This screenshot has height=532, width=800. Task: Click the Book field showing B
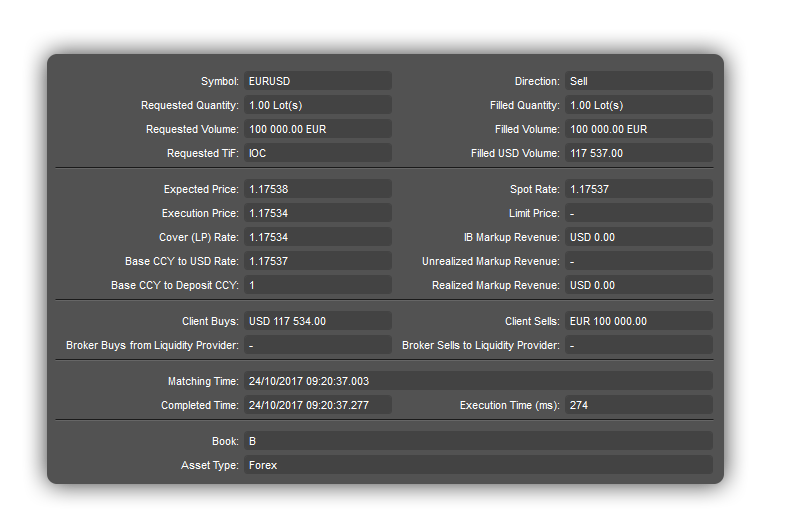pos(478,441)
